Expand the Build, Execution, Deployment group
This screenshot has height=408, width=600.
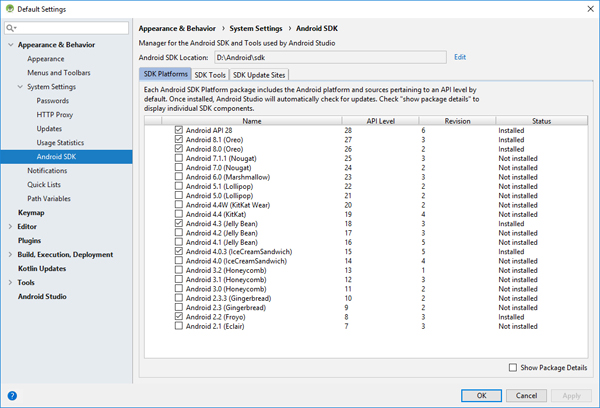click(x=11, y=255)
